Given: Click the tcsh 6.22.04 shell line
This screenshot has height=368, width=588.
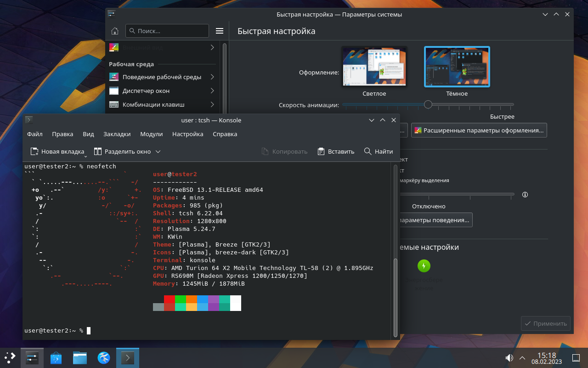Looking at the screenshot, I should click(x=188, y=213).
